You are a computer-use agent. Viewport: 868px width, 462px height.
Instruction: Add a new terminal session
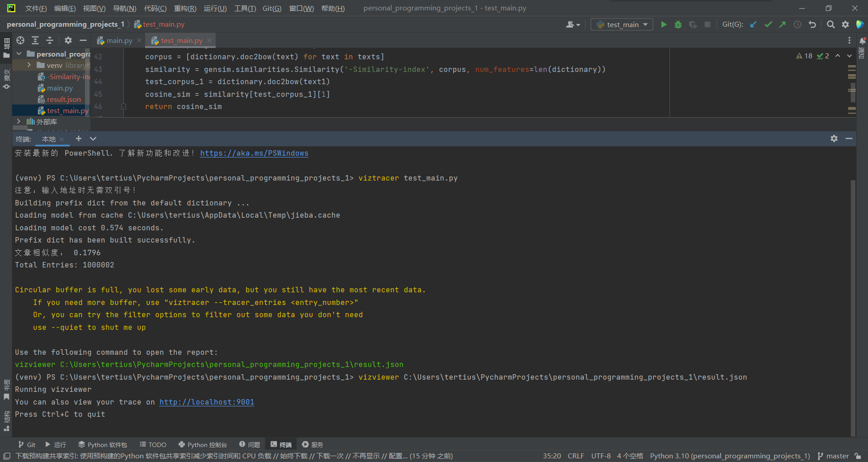click(x=79, y=138)
